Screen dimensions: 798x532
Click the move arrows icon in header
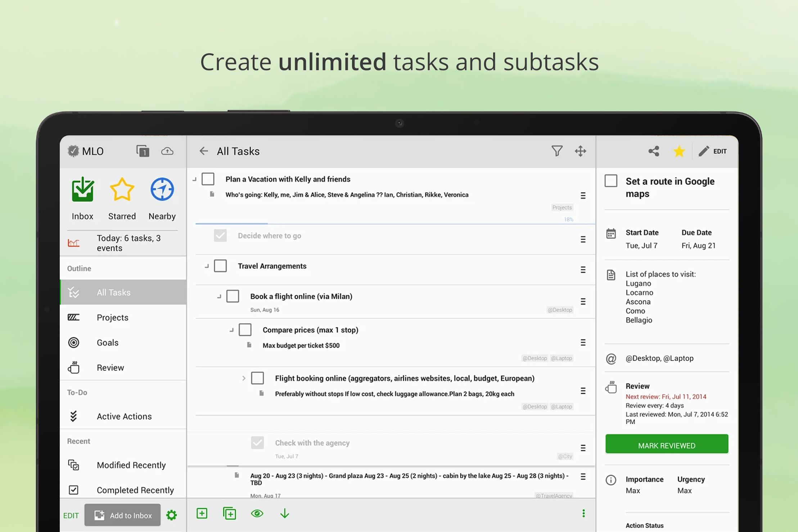pyautogui.click(x=580, y=151)
